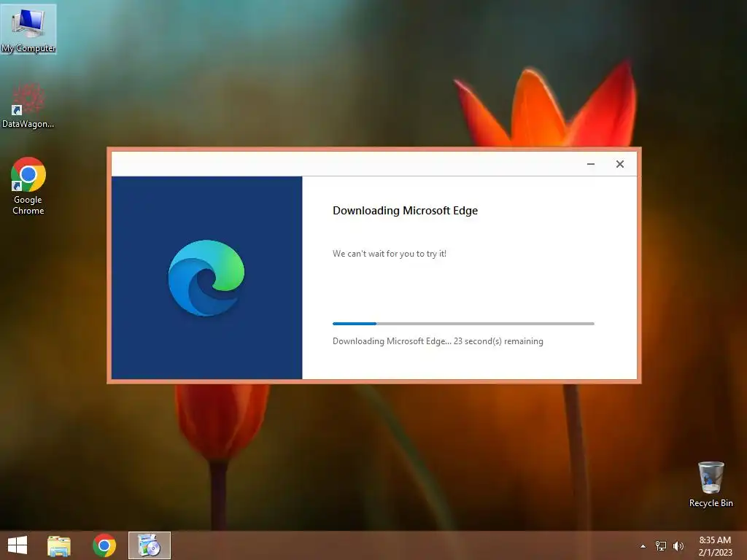Click 'We can't wait for you to try it!' text
747x560 pixels.
pos(390,254)
